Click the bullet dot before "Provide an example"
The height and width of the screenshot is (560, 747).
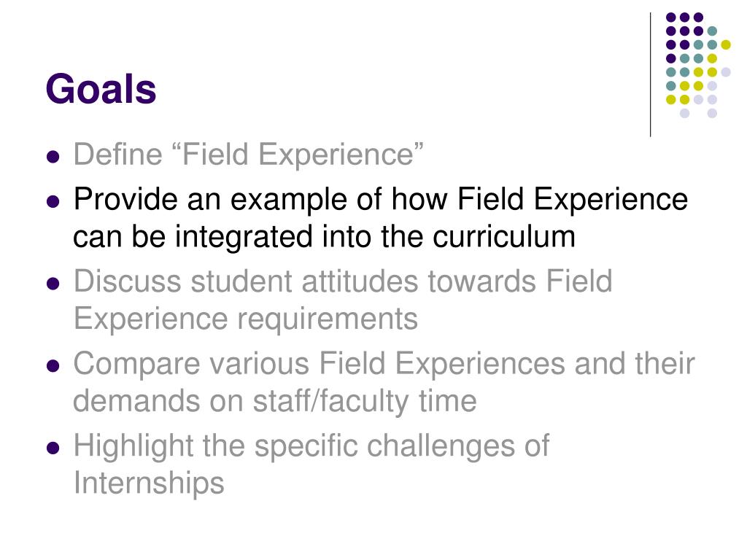point(53,201)
